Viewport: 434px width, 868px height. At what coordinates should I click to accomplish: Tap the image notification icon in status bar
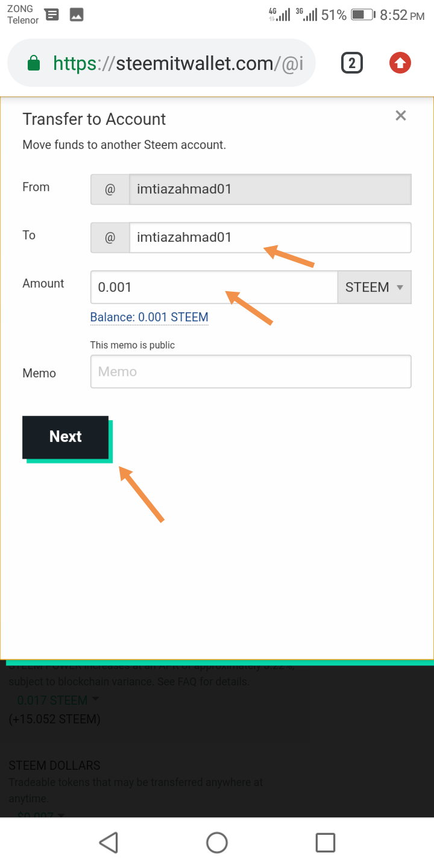[77, 15]
